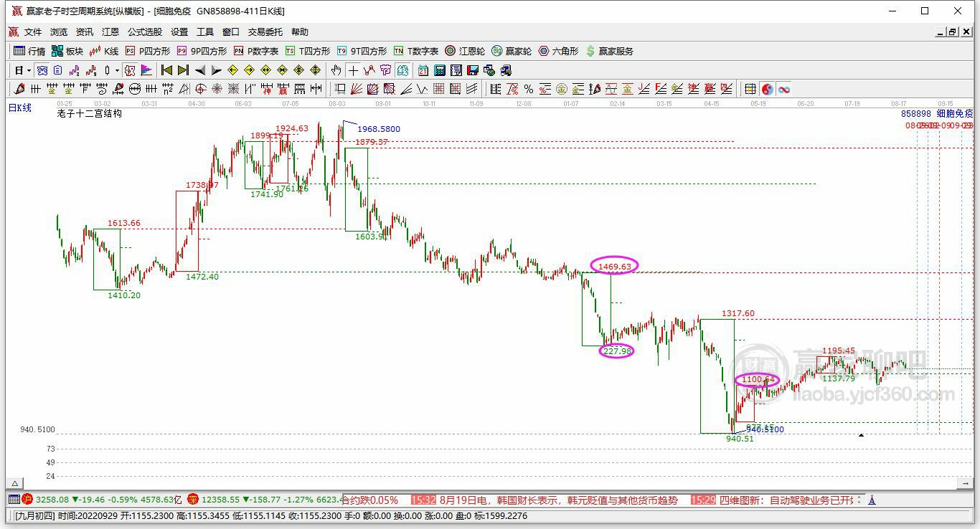Open the 工具 menu
Screen dimensions: 980x529
(x=205, y=32)
